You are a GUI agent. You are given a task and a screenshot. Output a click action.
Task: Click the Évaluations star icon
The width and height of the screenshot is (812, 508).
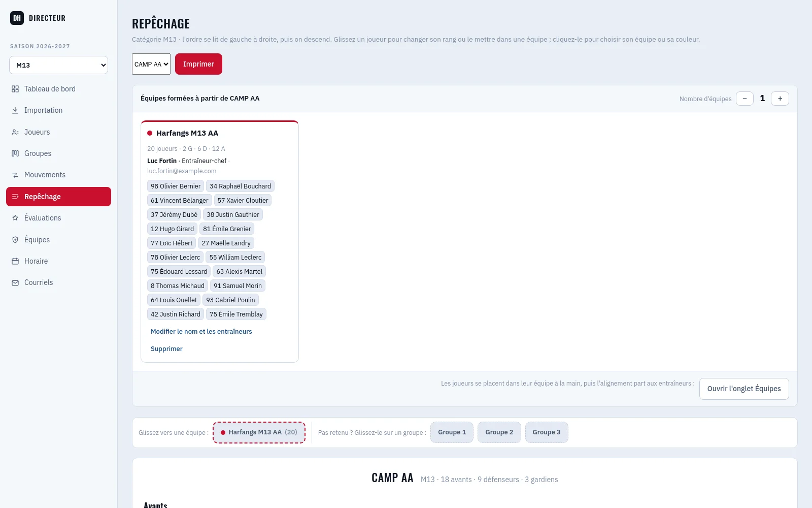point(15,218)
